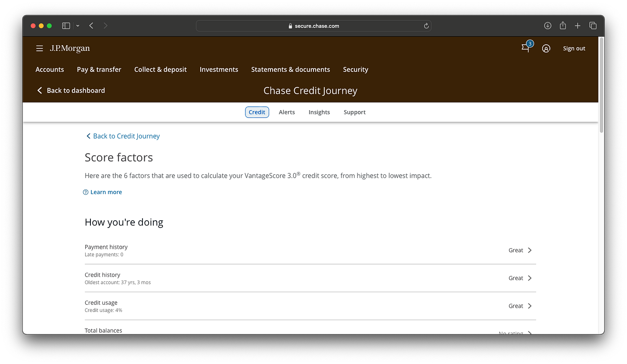Click the Safari sidebar toggle icon
The height and width of the screenshot is (364, 627).
tap(66, 26)
